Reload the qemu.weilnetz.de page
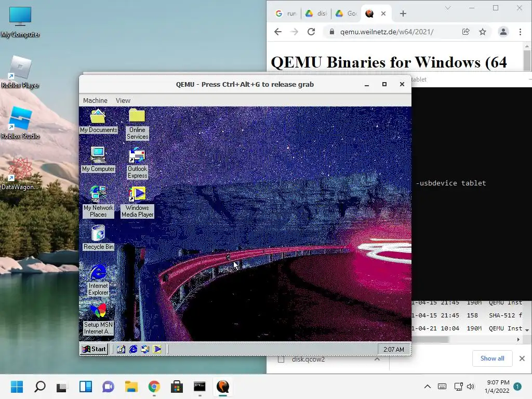Image resolution: width=532 pixels, height=399 pixels. click(311, 32)
